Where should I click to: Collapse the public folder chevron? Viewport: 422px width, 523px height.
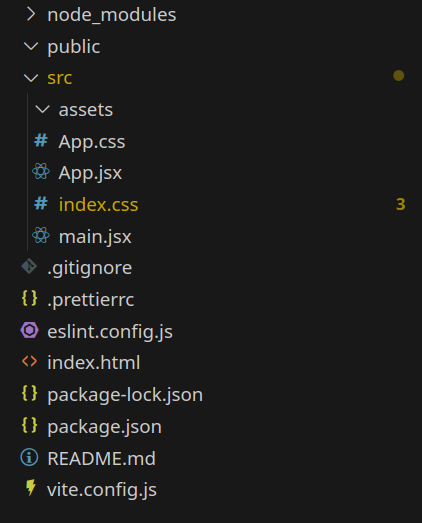pyautogui.click(x=31, y=46)
